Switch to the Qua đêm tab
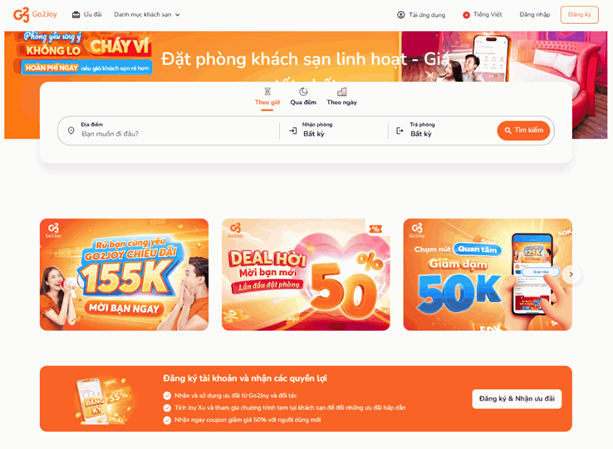This screenshot has width=613, height=449. tap(303, 97)
